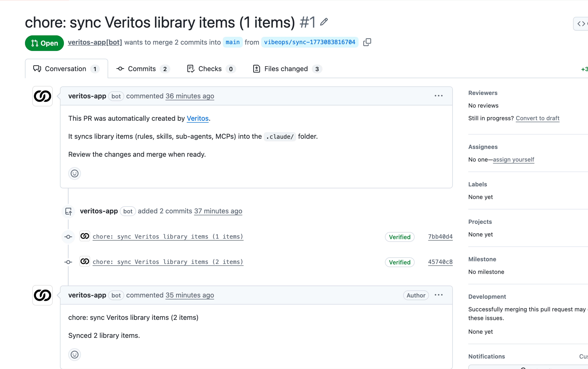Click veritos-app name in 'added 2 commits' event

(x=99, y=211)
